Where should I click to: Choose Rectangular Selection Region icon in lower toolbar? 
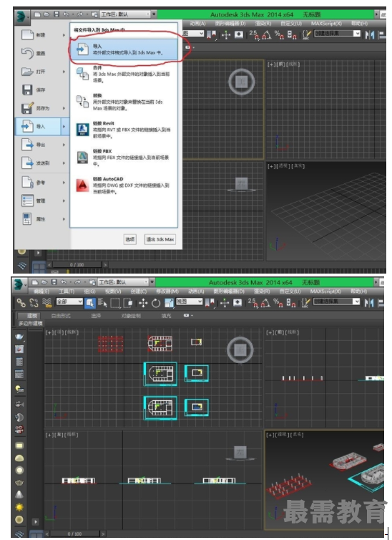(115, 303)
